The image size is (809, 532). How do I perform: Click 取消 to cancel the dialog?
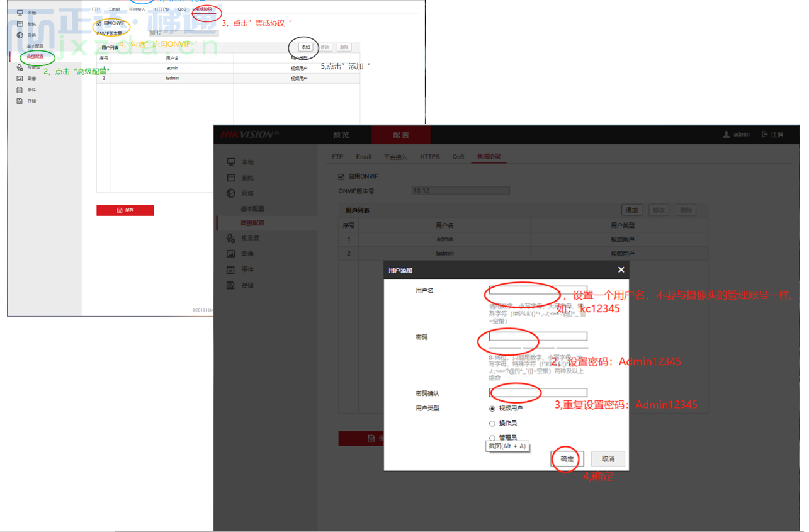608,459
